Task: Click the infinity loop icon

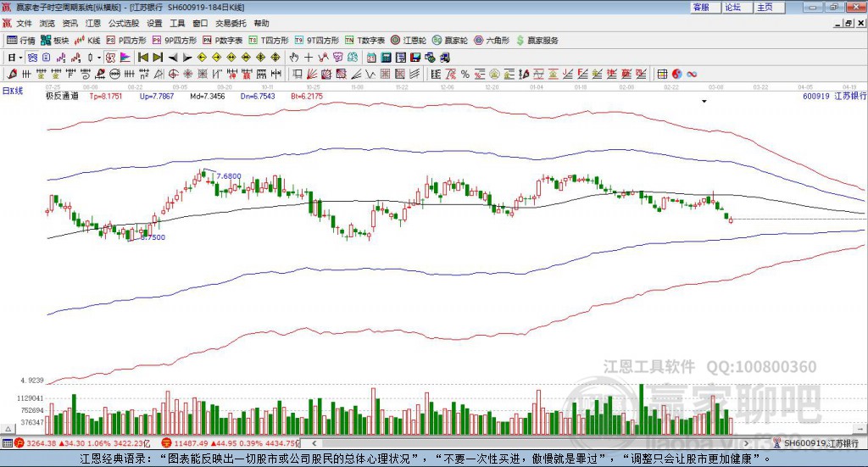Action: 692,74
